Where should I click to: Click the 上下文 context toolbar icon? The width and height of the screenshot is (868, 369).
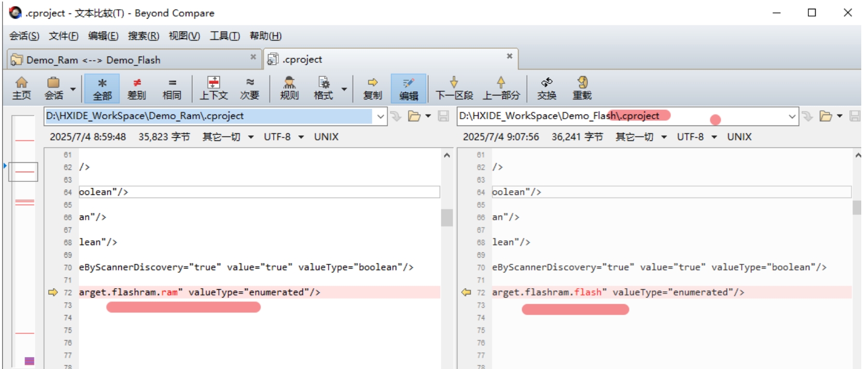tap(214, 88)
